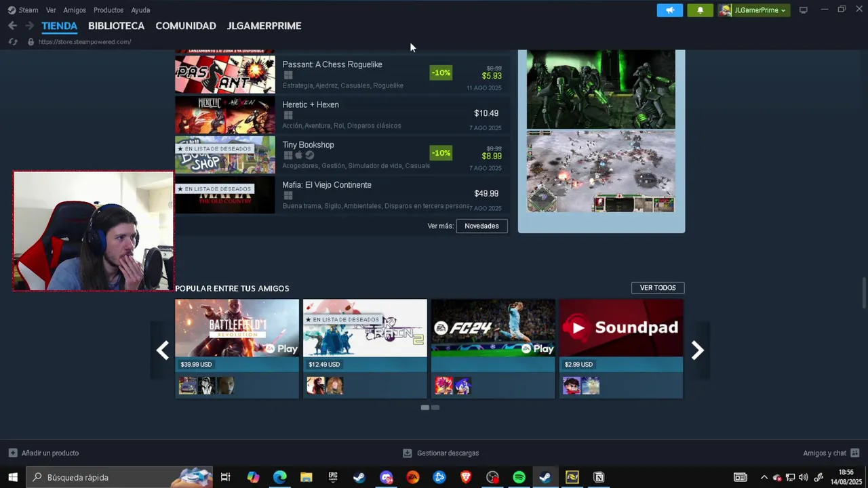Open Passant: A Chess Roguelike listing
The width and height of the screenshot is (868, 488).
tap(342, 75)
